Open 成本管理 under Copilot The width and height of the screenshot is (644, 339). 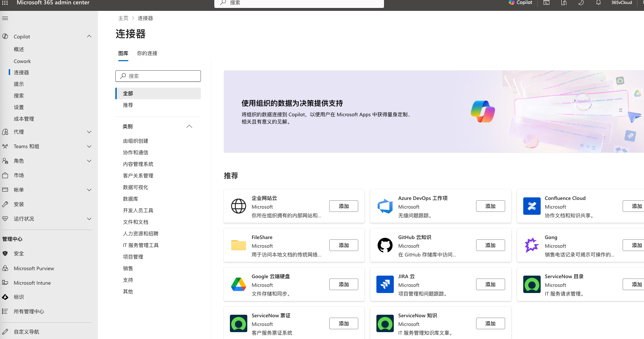(x=24, y=119)
